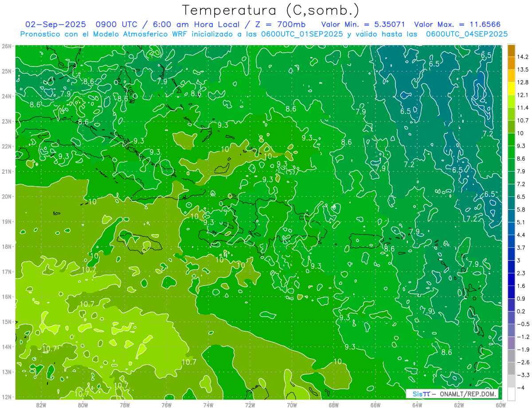This screenshot has height=411, width=532.
Task: Click the 68W longitude axis label
Action: [x=334, y=405]
